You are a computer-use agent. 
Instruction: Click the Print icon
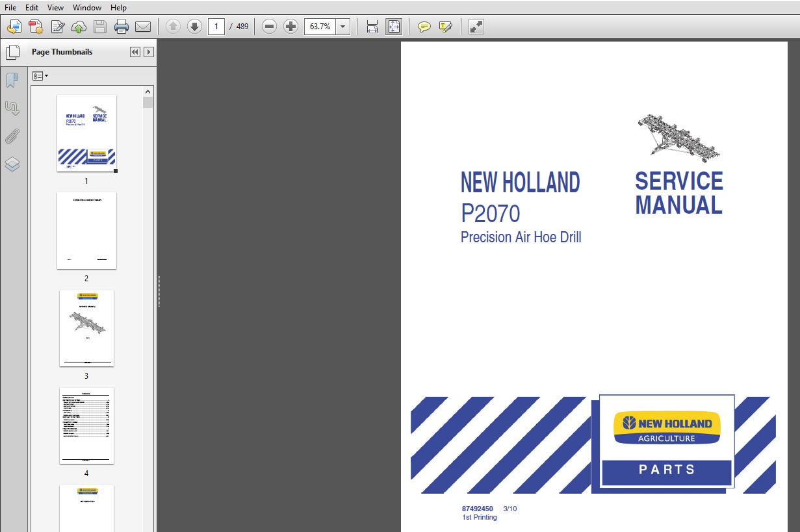click(x=122, y=27)
